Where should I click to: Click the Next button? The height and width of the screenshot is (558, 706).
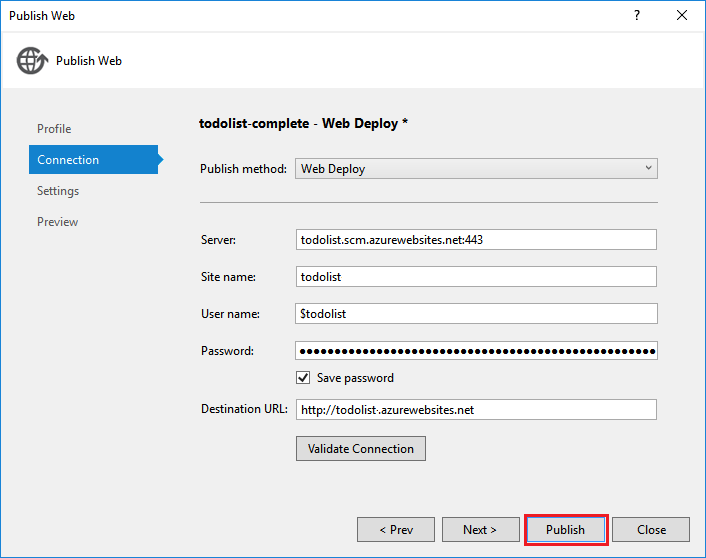point(480,530)
